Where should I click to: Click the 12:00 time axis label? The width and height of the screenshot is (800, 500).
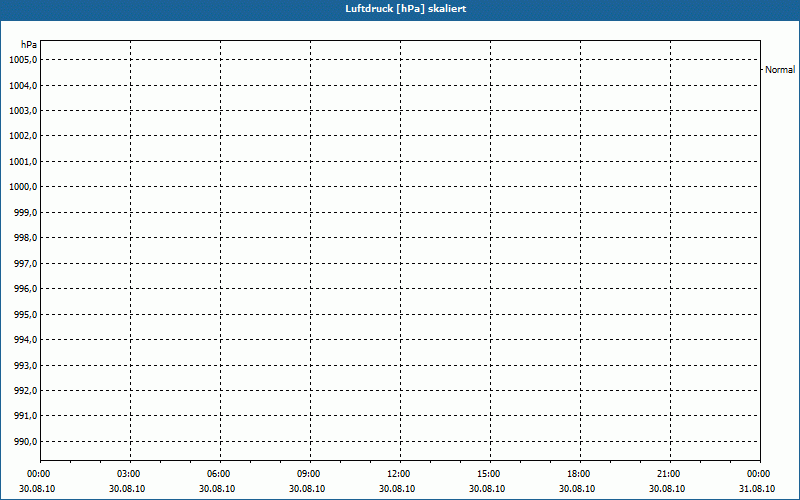[398, 474]
